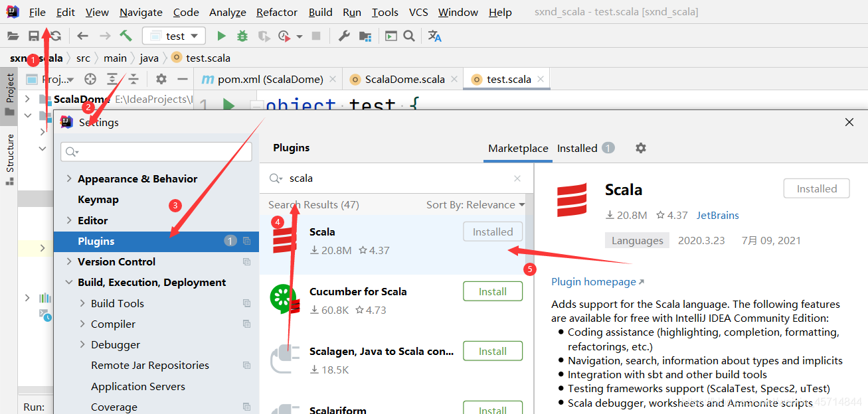This screenshot has height=414, width=868.
Task: Install Scalagen, Java to Scala plugin
Action: click(x=493, y=351)
